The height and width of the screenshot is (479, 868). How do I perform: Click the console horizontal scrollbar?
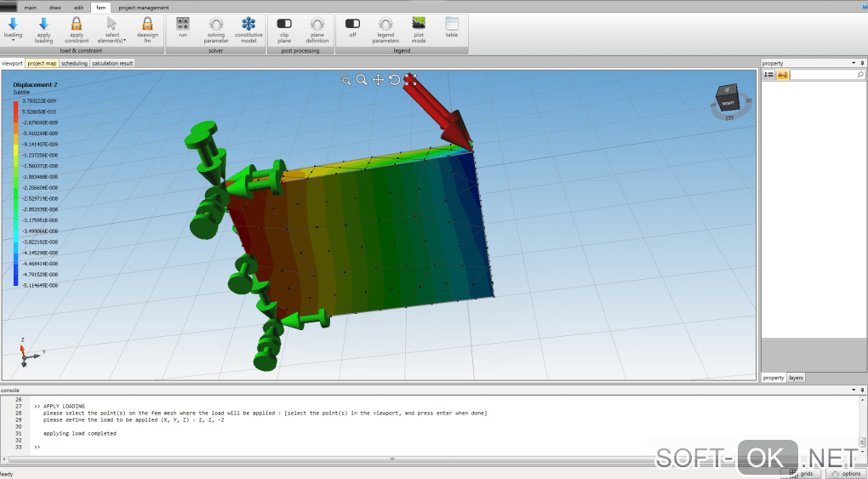pyautogui.click(x=392, y=459)
